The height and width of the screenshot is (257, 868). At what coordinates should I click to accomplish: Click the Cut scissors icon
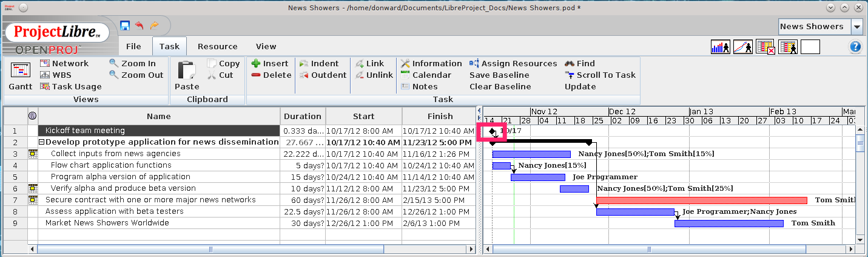click(212, 75)
